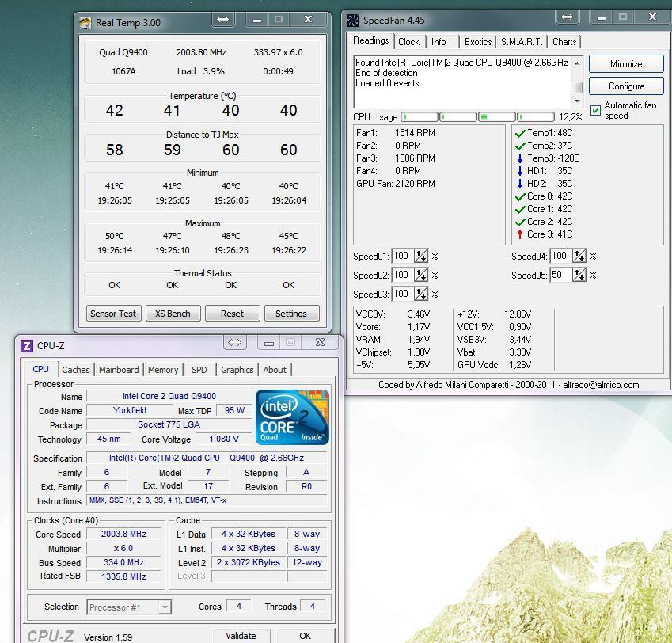Switch to SpeedFan Charts tab
Image resolution: width=672 pixels, height=643 pixels.
564,42
